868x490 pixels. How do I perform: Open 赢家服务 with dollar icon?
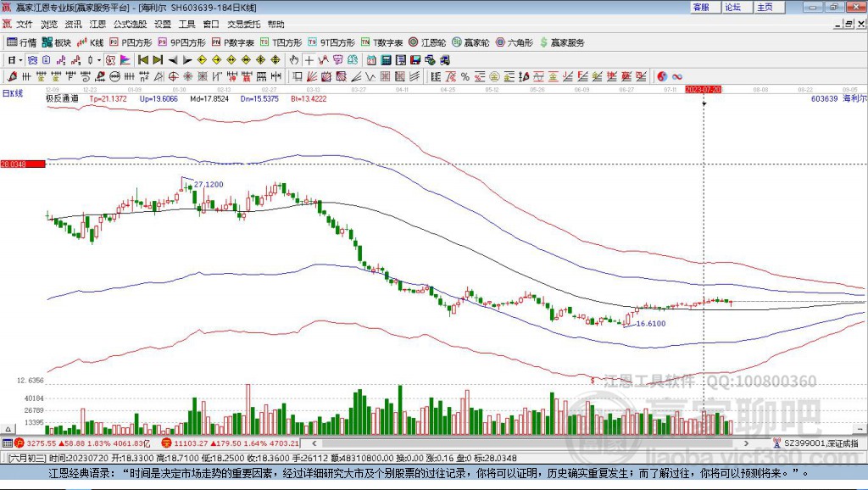point(562,42)
